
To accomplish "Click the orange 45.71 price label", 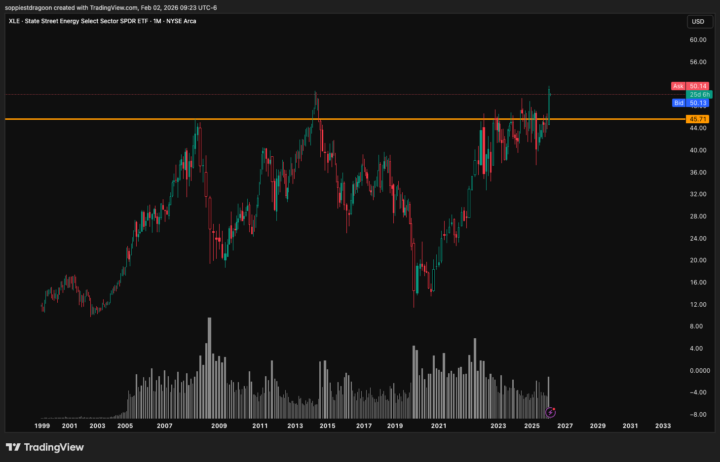I will pyautogui.click(x=698, y=119).
